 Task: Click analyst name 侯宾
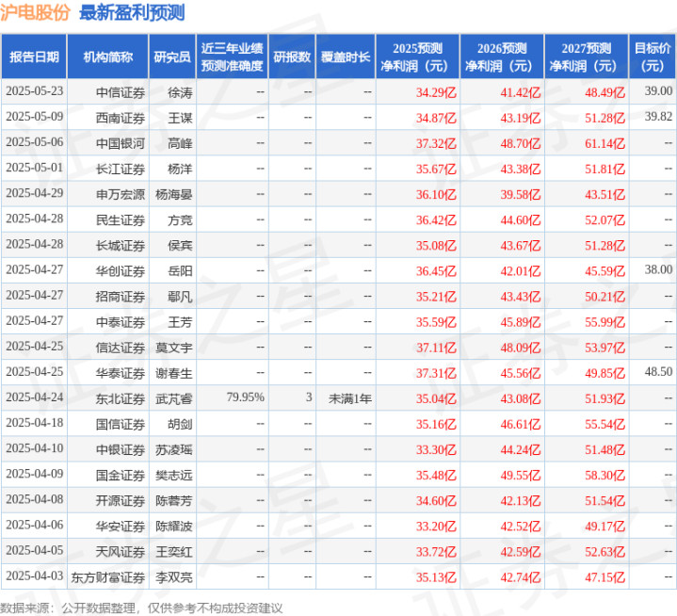point(180,245)
